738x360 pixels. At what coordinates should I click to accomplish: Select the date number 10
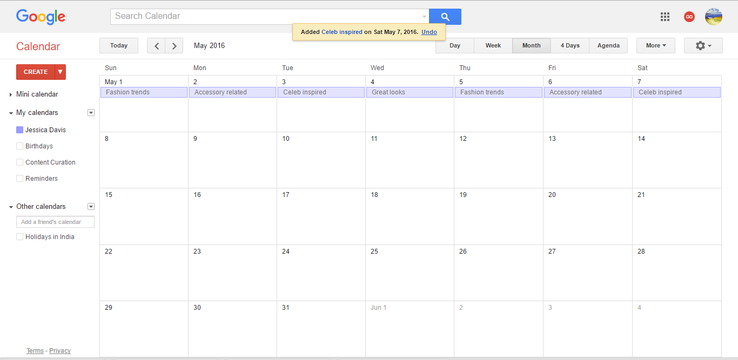(286, 139)
